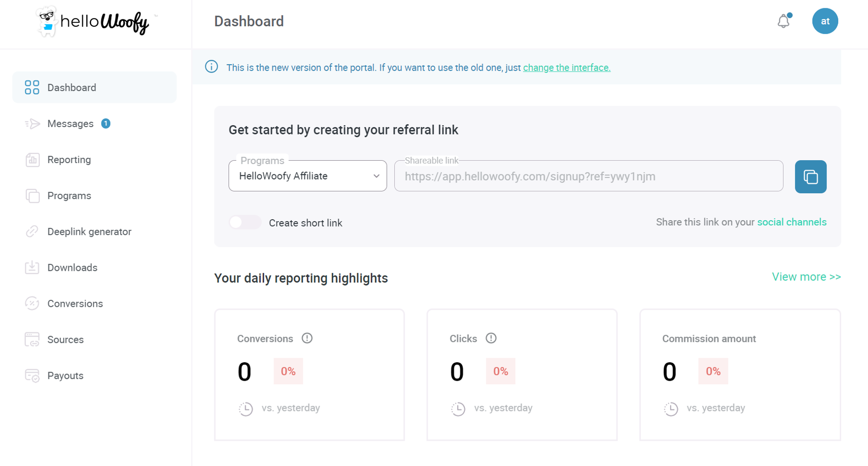
Task: Click 'Get started by creating your referral link' heading
Action: [344, 130]
